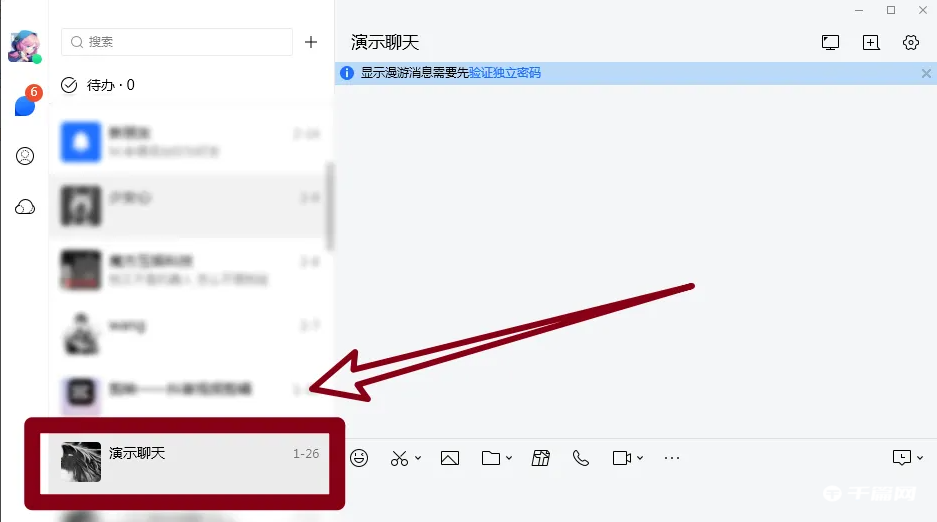Expand the screenshot options dropdown arrow
Viewport: 937px width, 522px height.
pyautogui.click(x=418, y=458)
